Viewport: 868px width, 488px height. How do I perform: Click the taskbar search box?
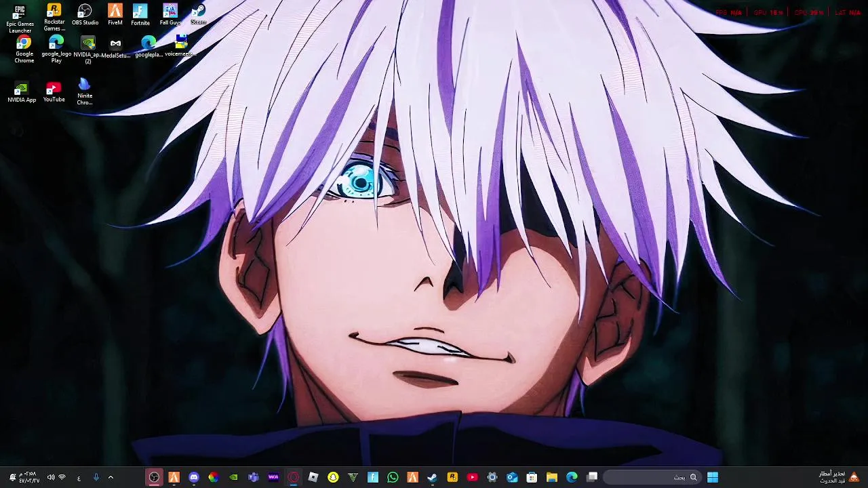tap(652, 477)
